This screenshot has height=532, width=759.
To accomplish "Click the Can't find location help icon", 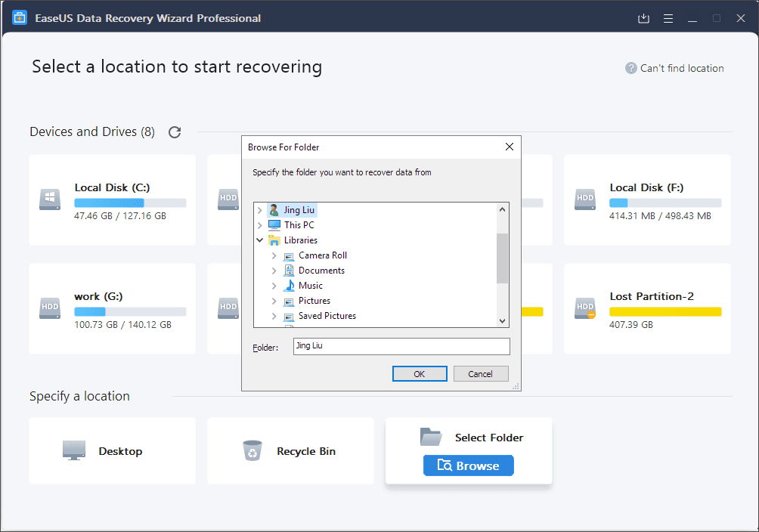I will 630,68.
